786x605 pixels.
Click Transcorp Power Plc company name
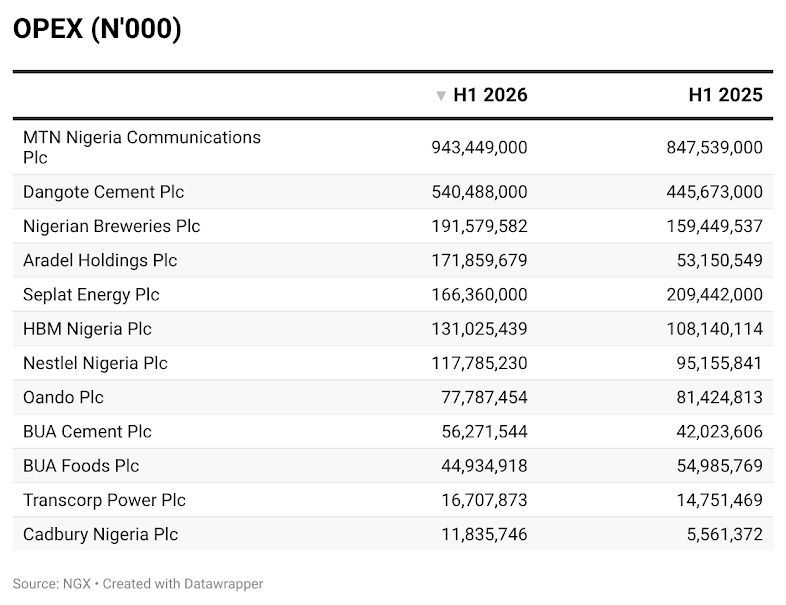[x=104, y=500]
